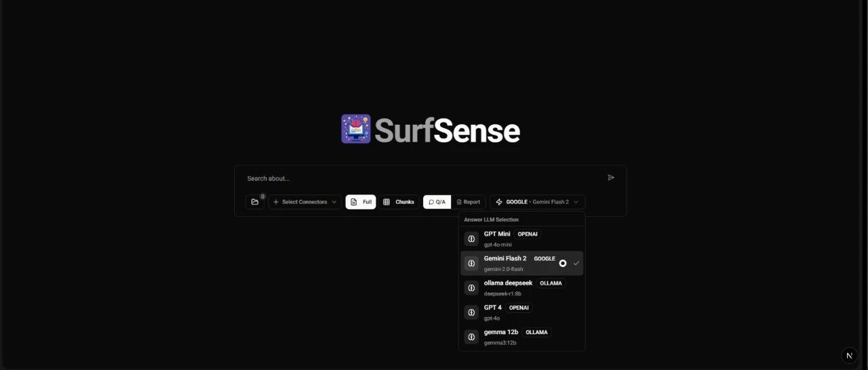Viewport: 868px width, 370px height.
Task: Click the page icon on Report
Action: click(459, 202)
